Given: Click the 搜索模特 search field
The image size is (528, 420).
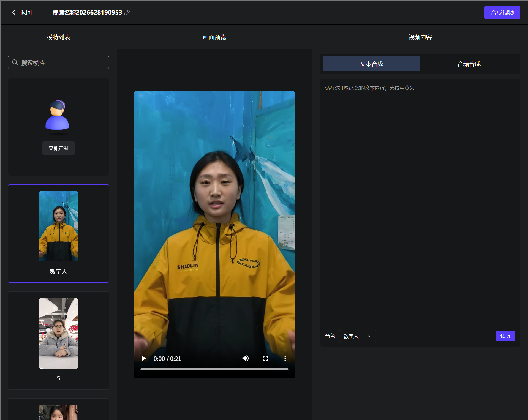Looking at the screenshot, I should tap(58, 62).
